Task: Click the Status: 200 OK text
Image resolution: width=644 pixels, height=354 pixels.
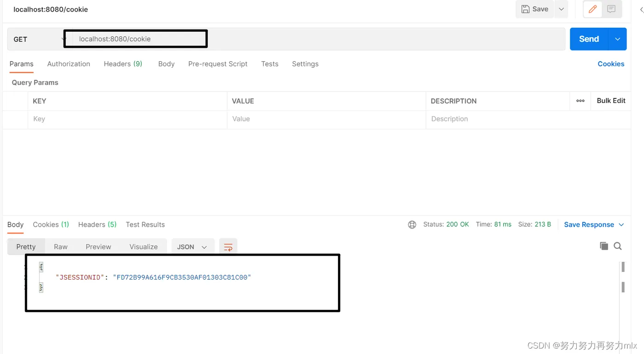Action: (446, 224)
